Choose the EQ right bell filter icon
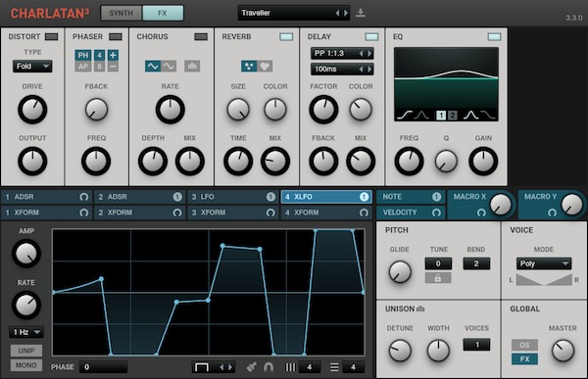Viewport: 588px width, 379px height. click(471, 116)
